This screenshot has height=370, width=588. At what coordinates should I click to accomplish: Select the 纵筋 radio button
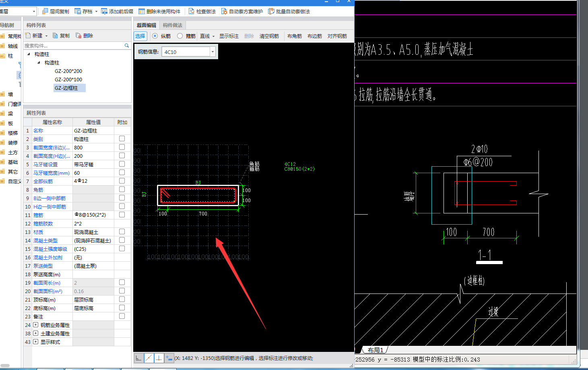click(x=155, y=36)
